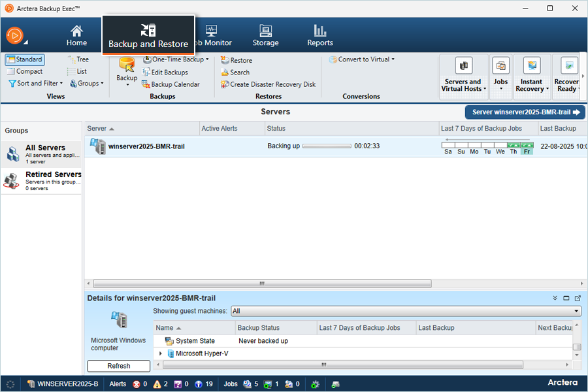
Task: Open the Showing guest machines combo box
Action: pos(406,311)
